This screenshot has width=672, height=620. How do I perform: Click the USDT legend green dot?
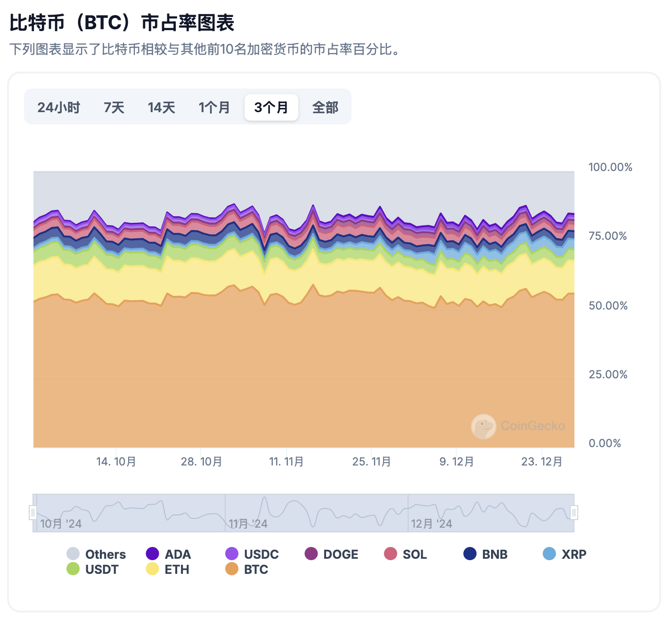pos(73,569)
